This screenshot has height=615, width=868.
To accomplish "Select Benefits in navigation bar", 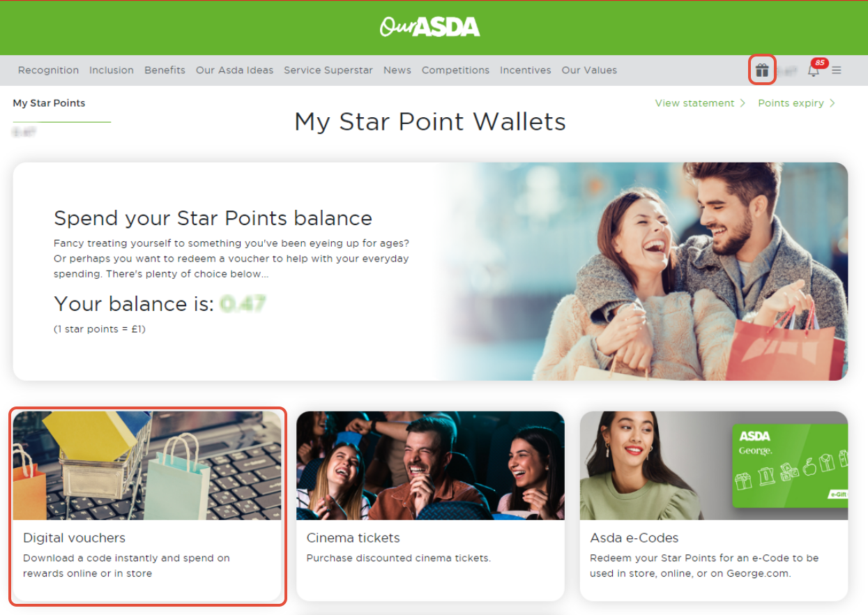I will pos(165,70).
